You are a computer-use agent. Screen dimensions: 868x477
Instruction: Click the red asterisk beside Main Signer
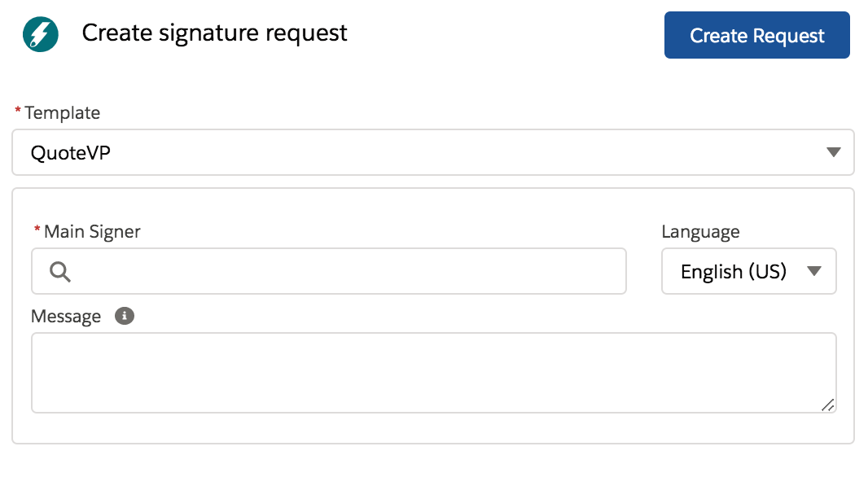tap(37, 230)
